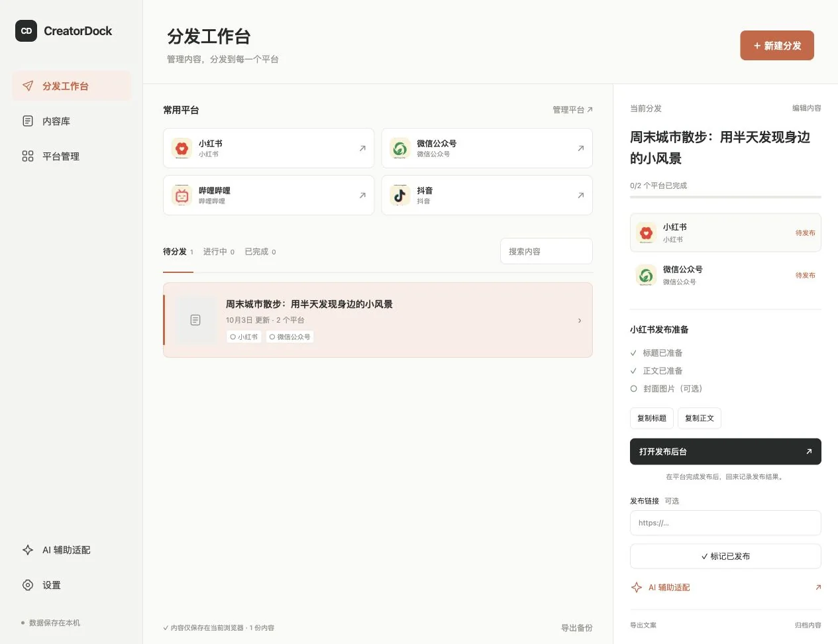Click the 复制标题 button
This screenshot has width=838, height=644.
[x=652, y=419]
